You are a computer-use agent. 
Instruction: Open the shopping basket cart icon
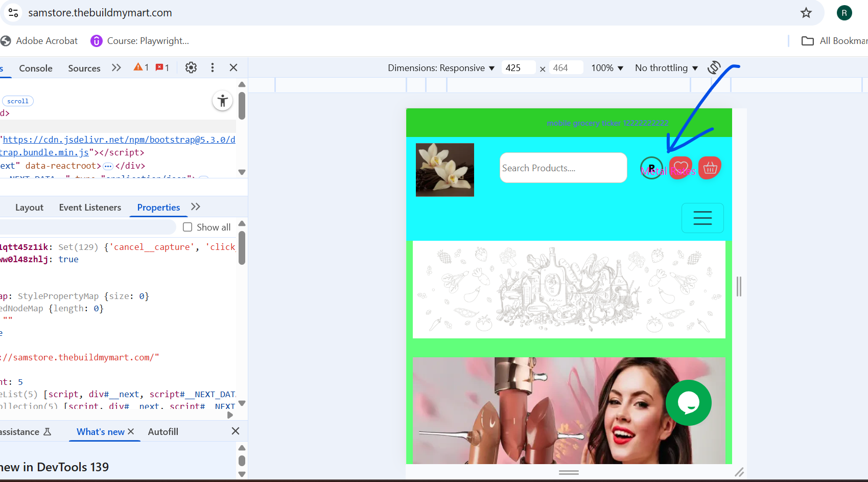point(710,168)
